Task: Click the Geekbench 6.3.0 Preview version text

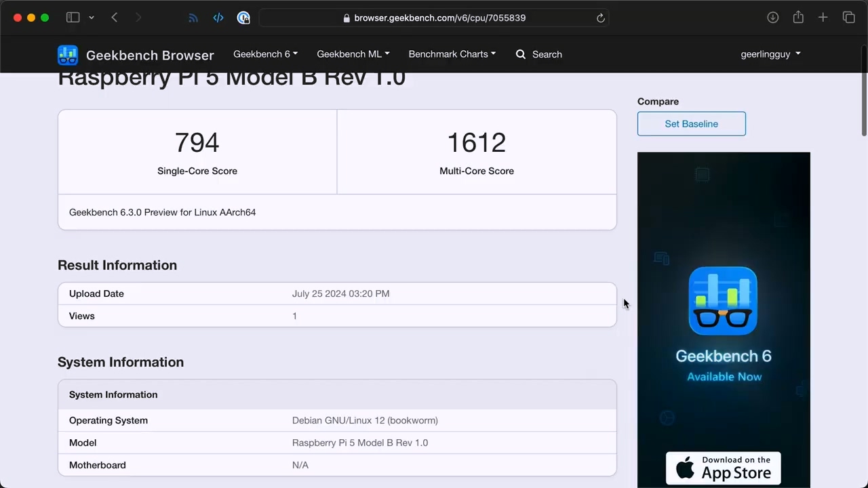Action: tap(162, 212)
